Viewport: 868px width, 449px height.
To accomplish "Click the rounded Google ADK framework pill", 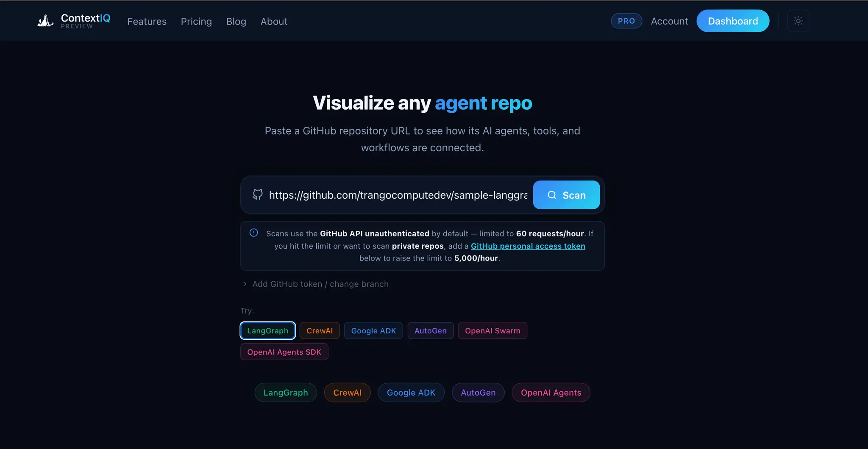I will 411,393.
